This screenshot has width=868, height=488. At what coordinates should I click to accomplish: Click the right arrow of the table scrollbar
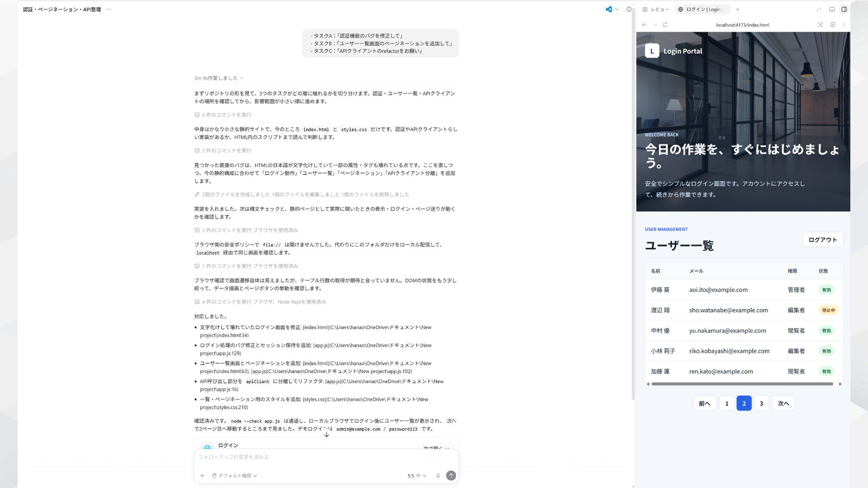pyautogui.click(x=840, y=384)
